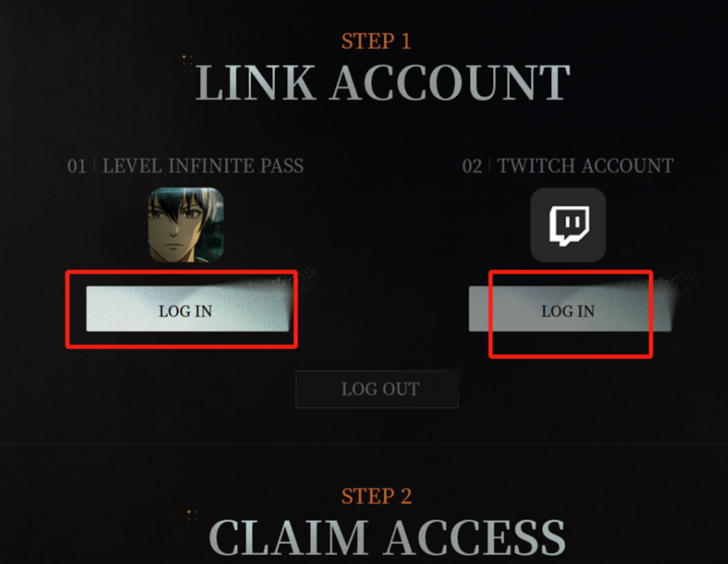Click the anime character game avatar icon

click(186, 225)
